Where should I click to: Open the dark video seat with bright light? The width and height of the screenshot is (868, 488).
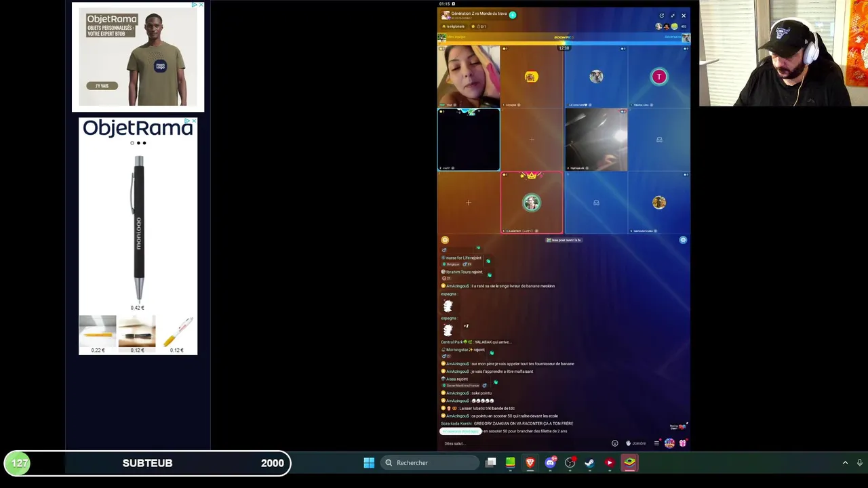[x=595, y=140]
